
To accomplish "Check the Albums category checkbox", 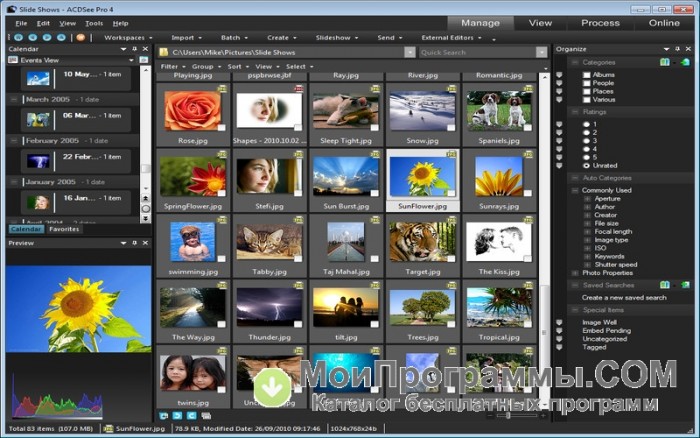I will coord(587,75).
